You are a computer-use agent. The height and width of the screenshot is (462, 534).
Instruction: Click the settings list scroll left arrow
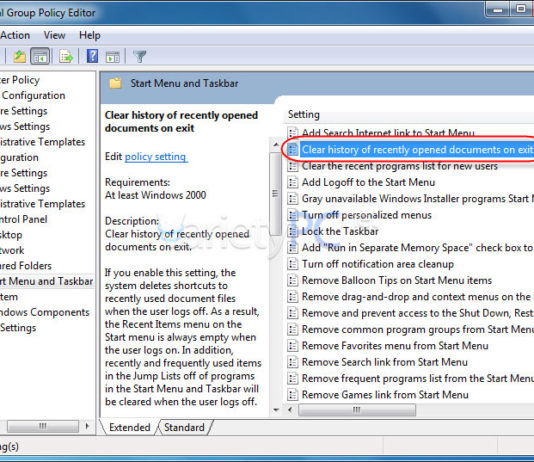290,410
